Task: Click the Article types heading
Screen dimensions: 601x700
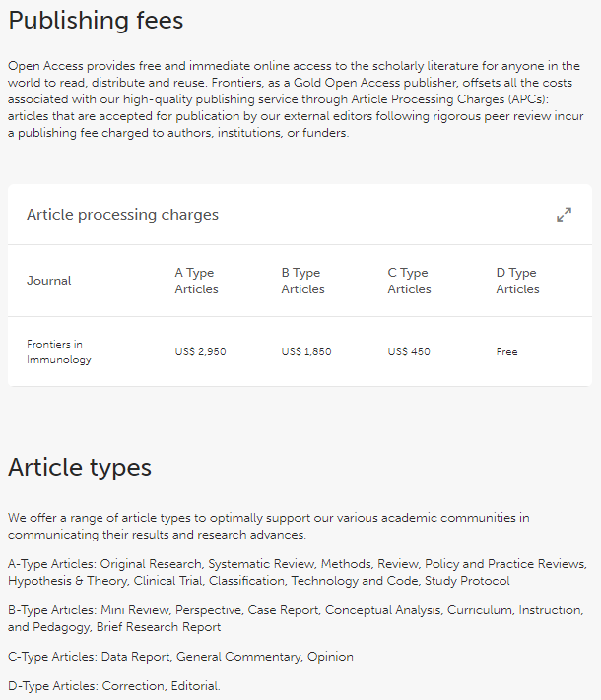Action: 80,467
